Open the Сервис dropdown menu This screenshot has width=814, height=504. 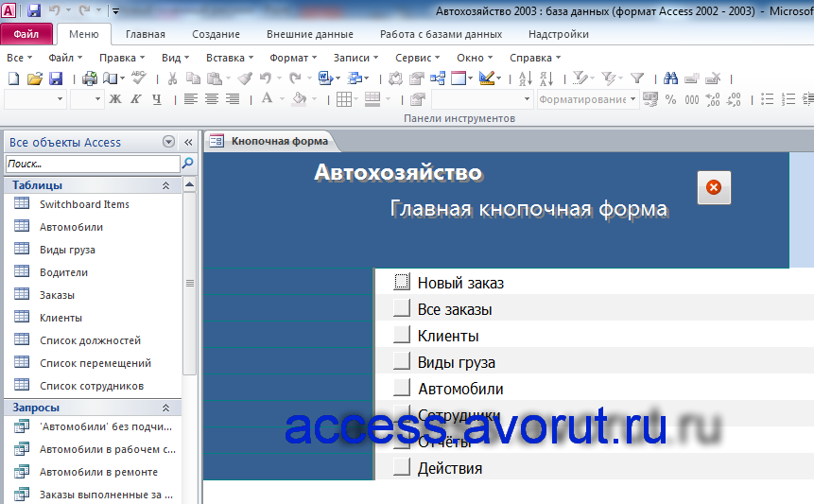click(x=417, y=58)
